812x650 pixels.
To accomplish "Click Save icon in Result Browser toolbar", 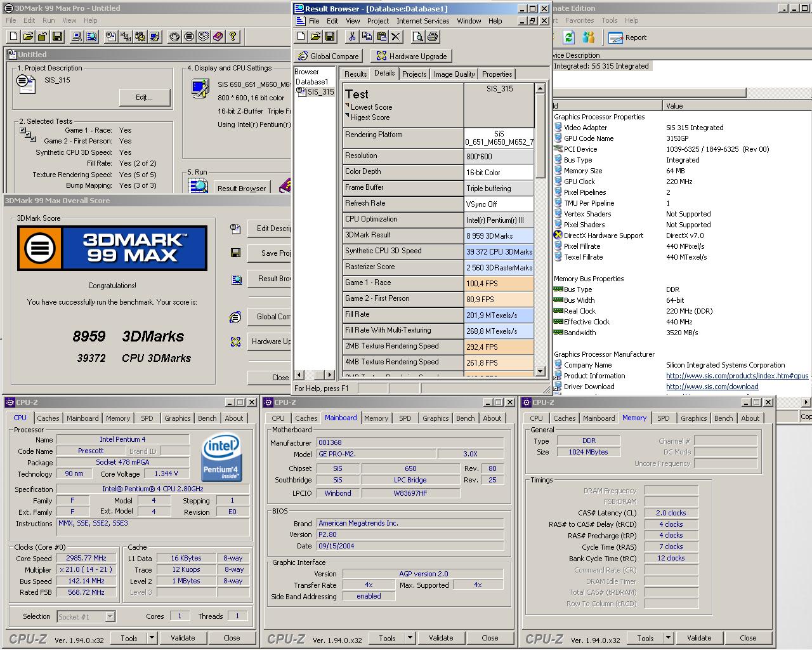I will pos(331,37).
